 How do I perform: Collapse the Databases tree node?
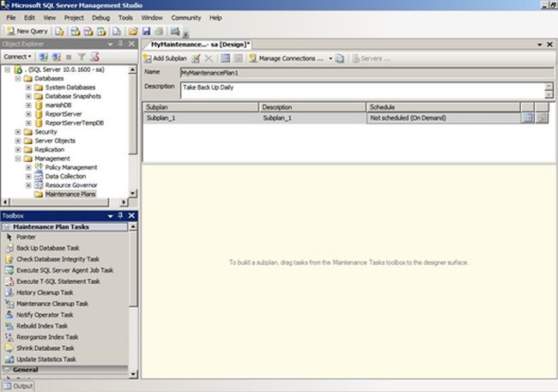[18, 79]
